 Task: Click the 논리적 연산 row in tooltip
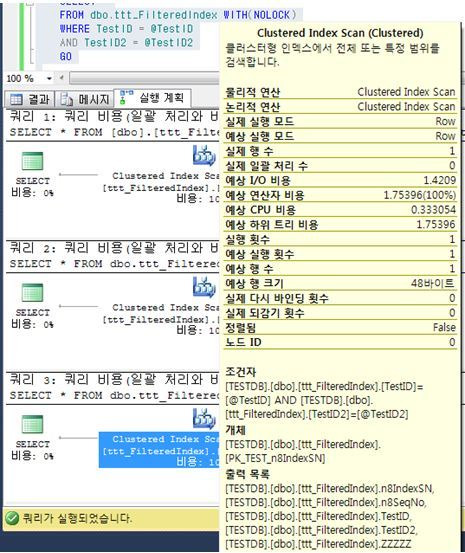340,107
